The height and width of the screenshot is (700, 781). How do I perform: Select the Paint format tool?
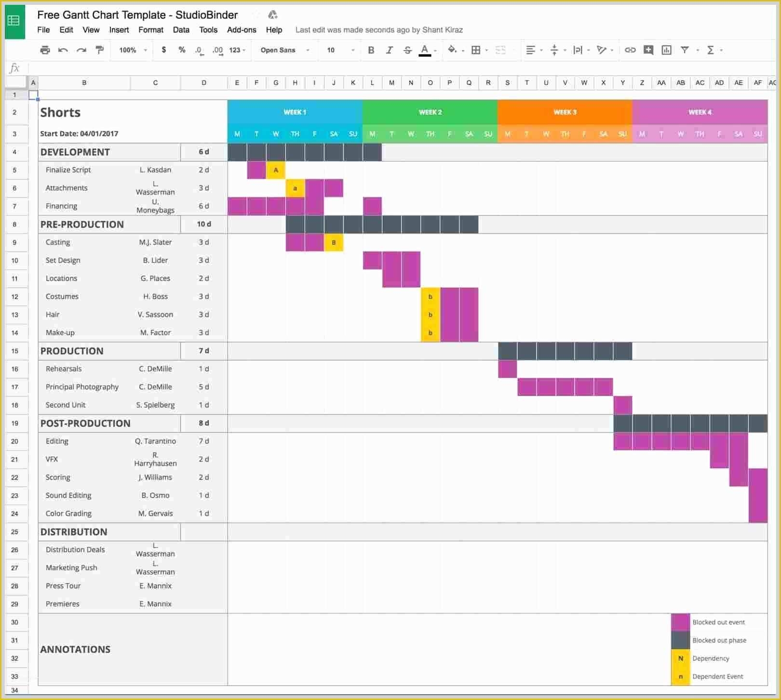click(x=99, y=50)
